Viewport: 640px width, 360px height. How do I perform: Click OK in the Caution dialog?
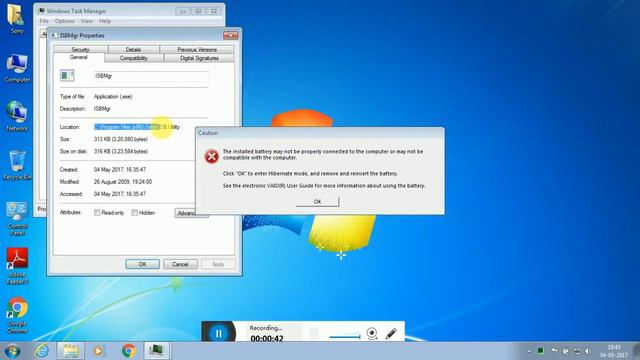point(318,202)
